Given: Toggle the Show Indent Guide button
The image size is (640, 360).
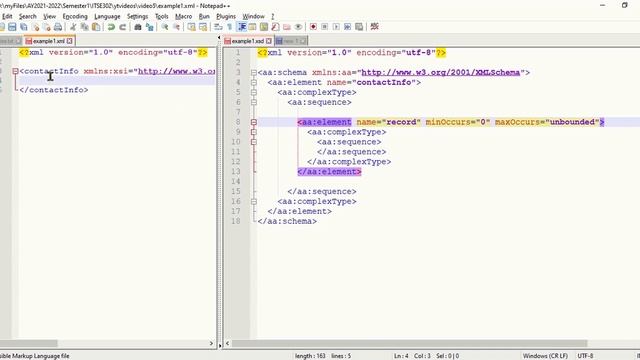Looking at the screenshot, I should coord(242,27).
